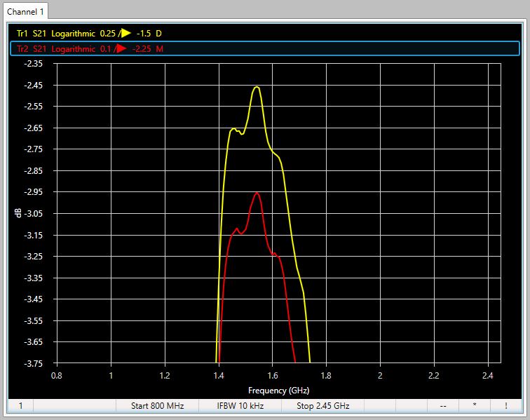Click the Tr1 scale value 0.25
The image size is (530, 420).
coord(107,33)
